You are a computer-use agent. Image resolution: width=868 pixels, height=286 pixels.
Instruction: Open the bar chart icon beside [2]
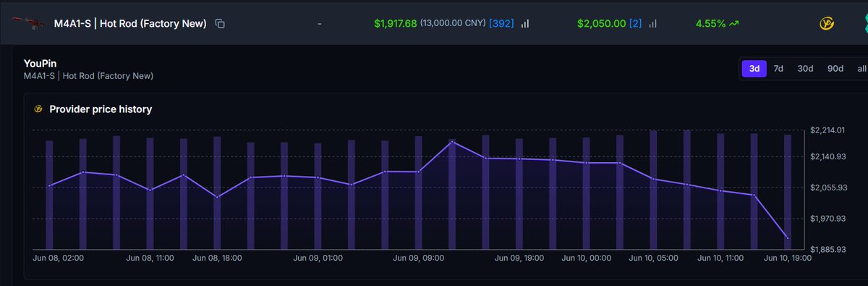coord(652,24)
